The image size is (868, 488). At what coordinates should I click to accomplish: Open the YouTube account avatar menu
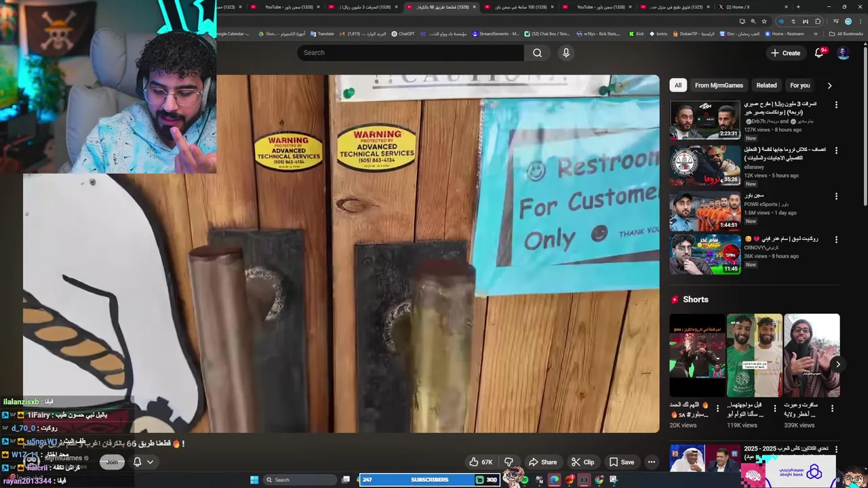(843, 53)
